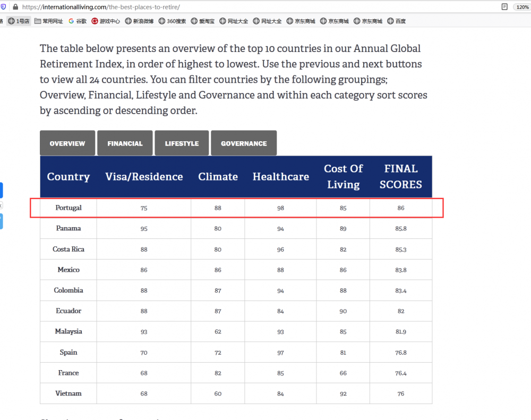Open the 常用网址 bookmarks folder

point(49,21)
